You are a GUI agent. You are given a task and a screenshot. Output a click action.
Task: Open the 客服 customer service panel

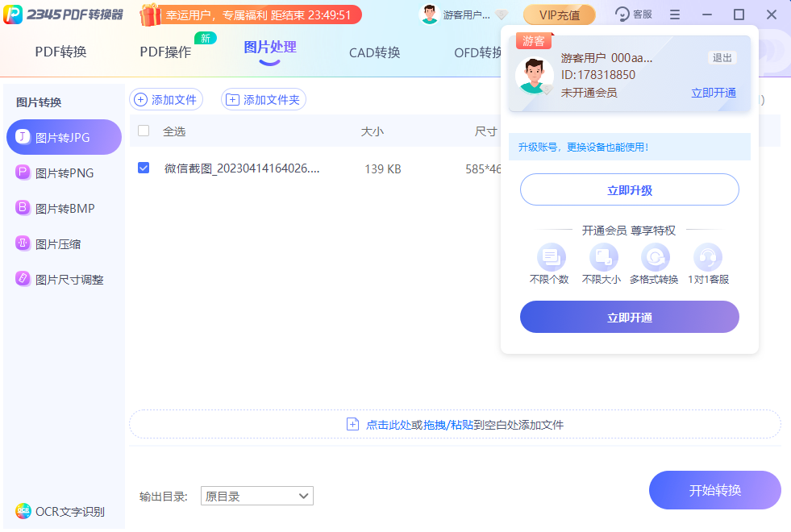click(634, 14)
